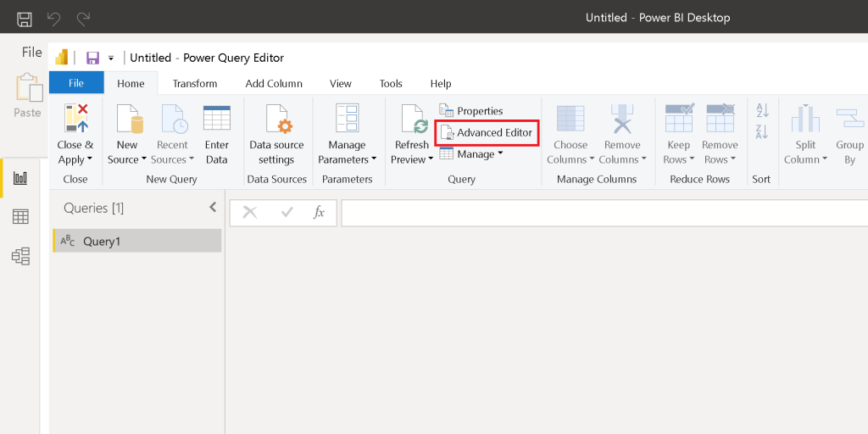Open the Enter Data table icon
868x434 pixels.
(217, 120)
